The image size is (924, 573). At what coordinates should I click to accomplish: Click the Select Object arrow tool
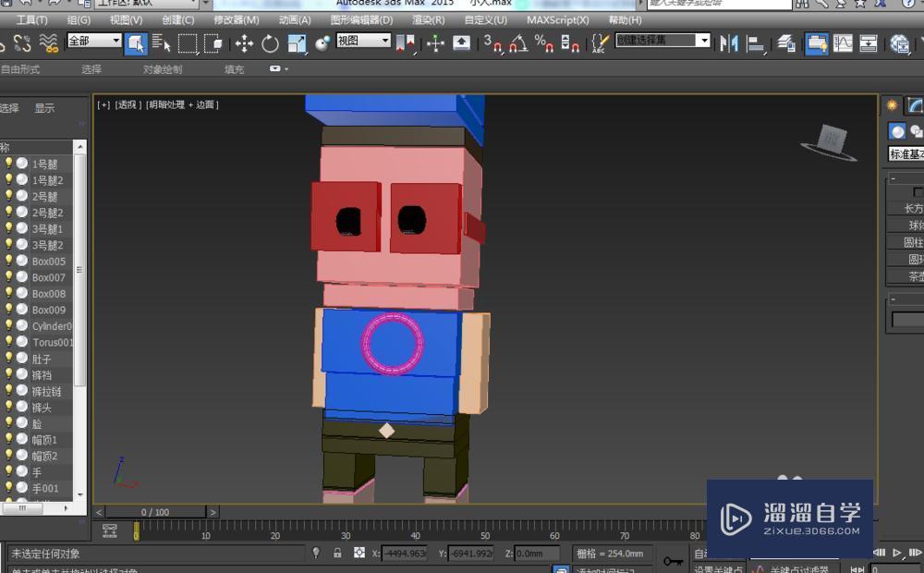click(136, 43)
